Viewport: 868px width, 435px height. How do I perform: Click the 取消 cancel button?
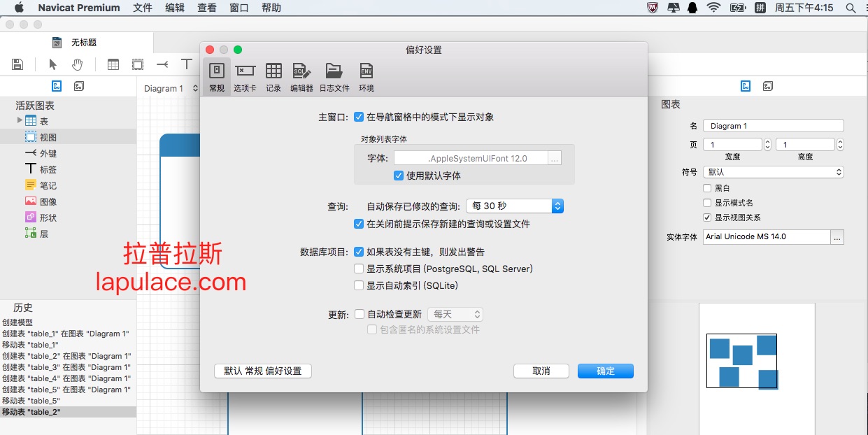[541, 371]
